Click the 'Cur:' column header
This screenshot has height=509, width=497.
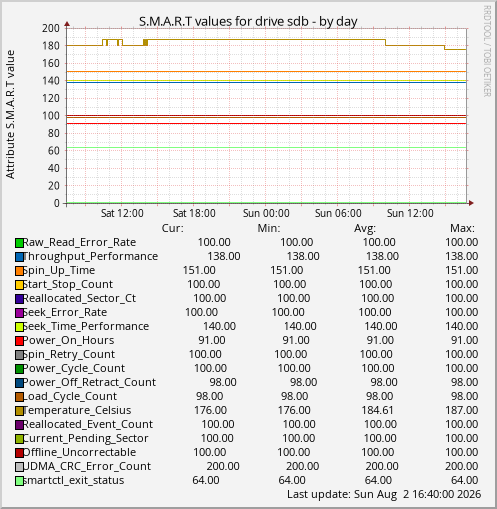173,228
